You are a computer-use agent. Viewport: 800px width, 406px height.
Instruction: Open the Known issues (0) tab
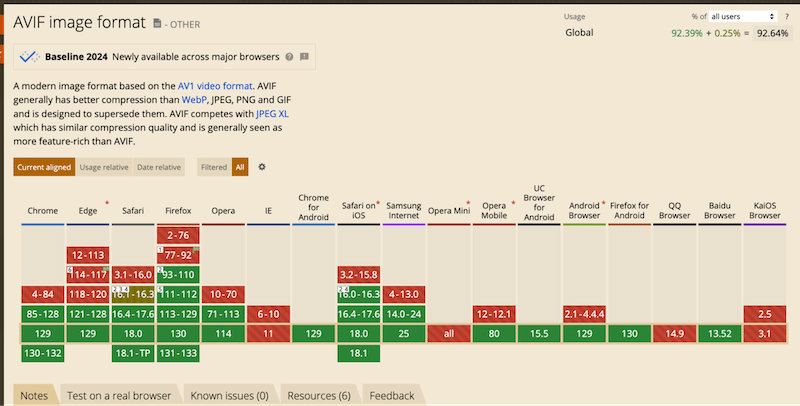tap(230, 396)
